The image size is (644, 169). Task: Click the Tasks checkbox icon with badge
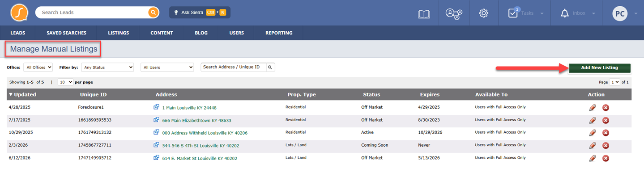coord(513,13)
